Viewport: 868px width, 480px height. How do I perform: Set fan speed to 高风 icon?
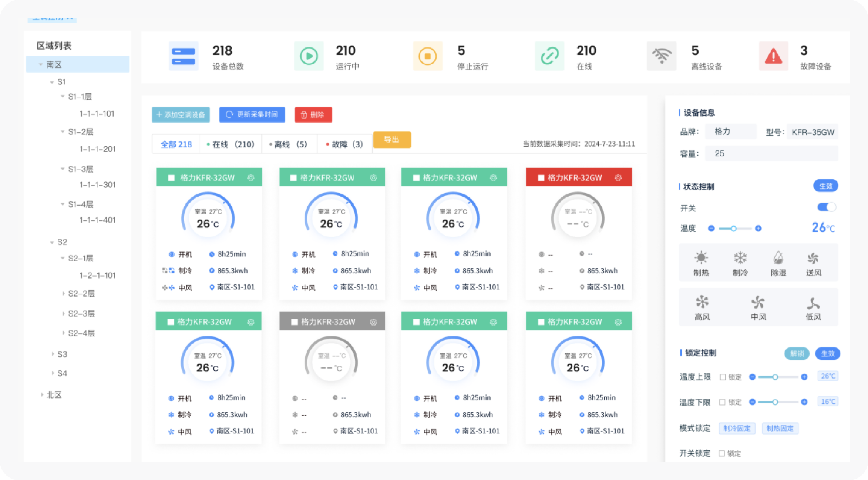point(702,301)
